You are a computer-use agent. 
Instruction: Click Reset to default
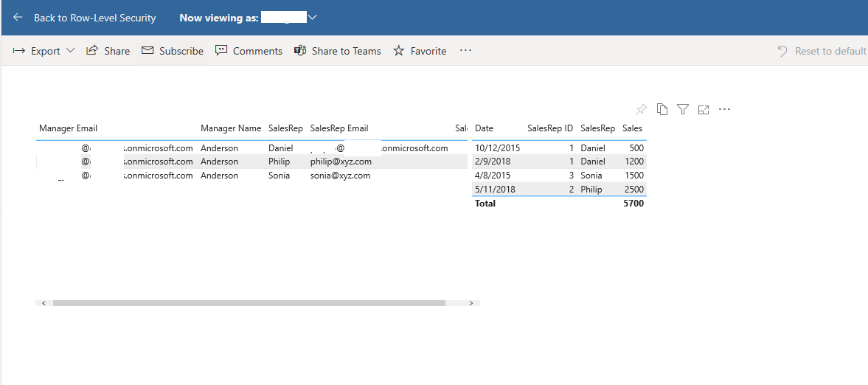point(822,51)
